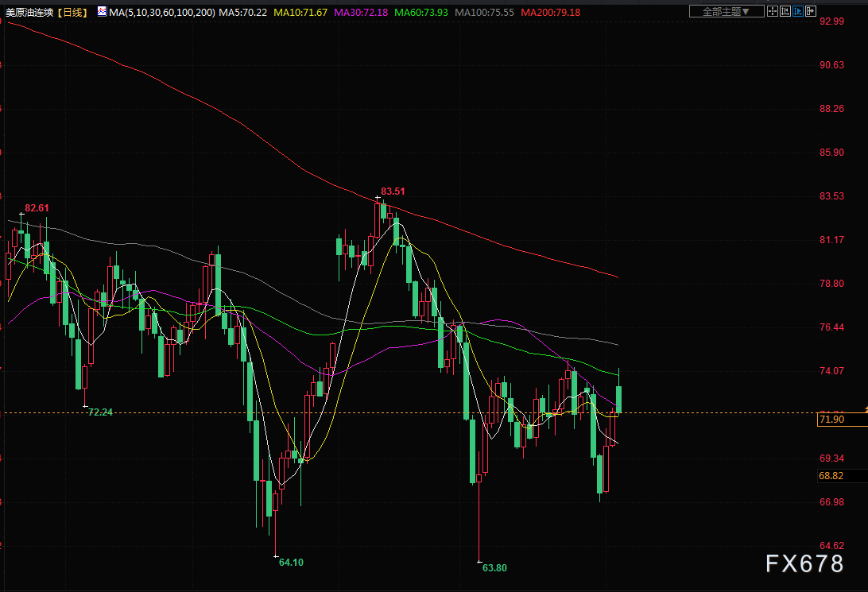This screenshot has width=868, height=592.
Task: Click the compress-axis icon next to crosshair
Action: [785, 11]
